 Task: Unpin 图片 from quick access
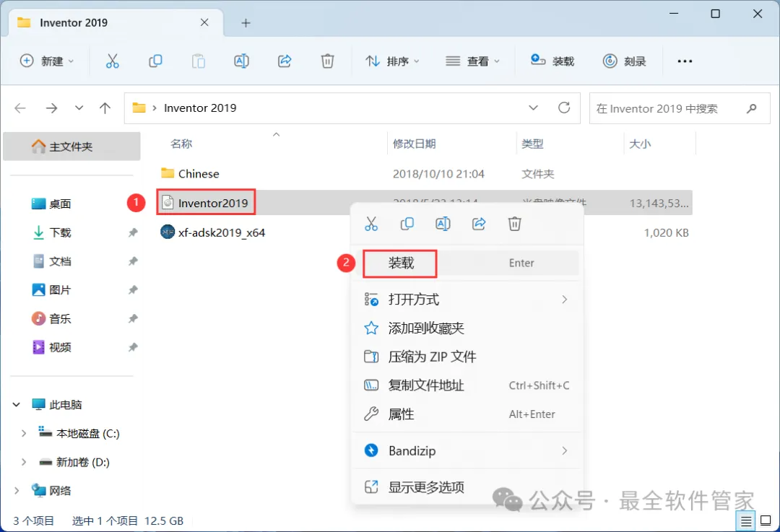point(133,290)
